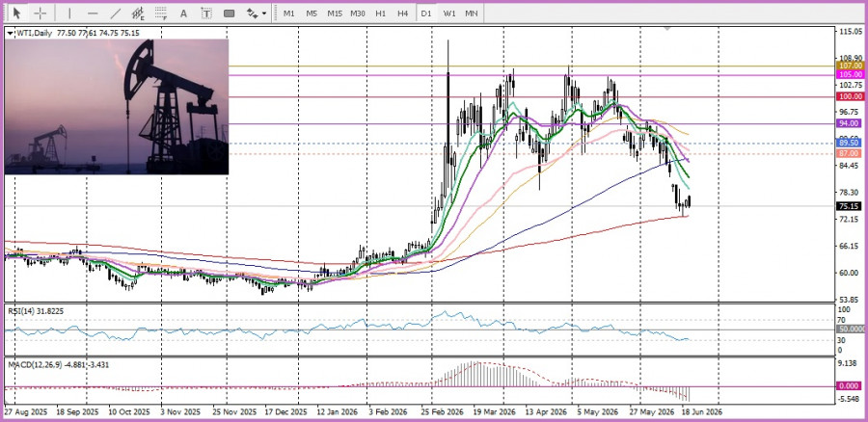Image resolution: width=868 pixels, height=422 pixels.
Task: Click the 53.85 price scale value
Action: click(x=851, y=300)
